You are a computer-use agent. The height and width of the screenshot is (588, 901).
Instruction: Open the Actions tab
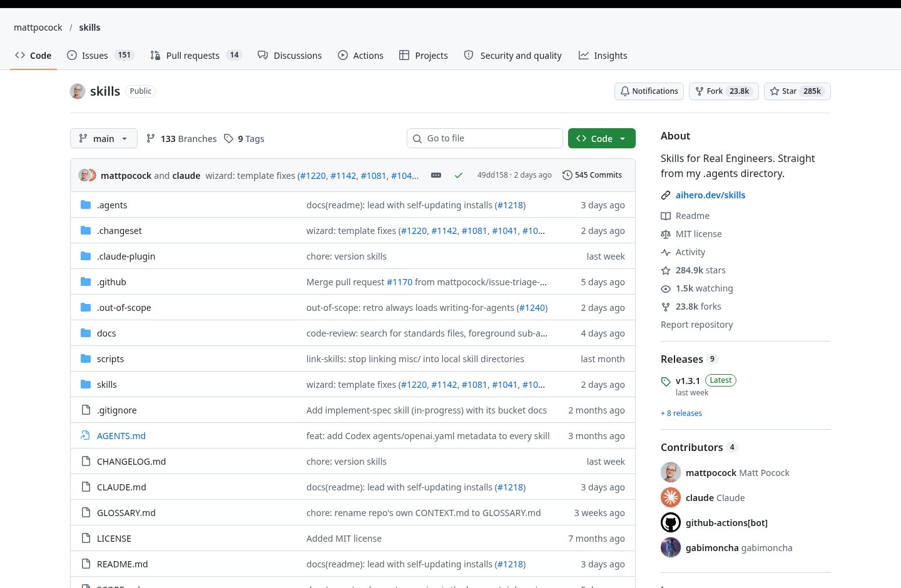pyautogui.click(x=360, y=55)
